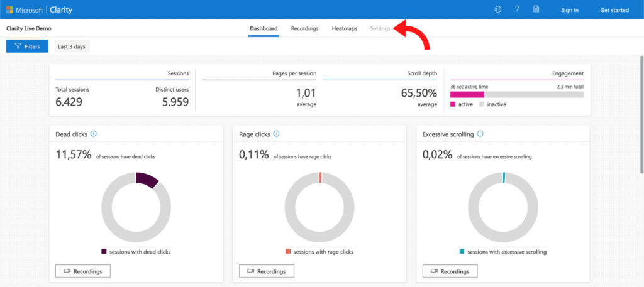
Task: Open the Dashboard tab
Action: pyautogui.click(x=264, y=29)
